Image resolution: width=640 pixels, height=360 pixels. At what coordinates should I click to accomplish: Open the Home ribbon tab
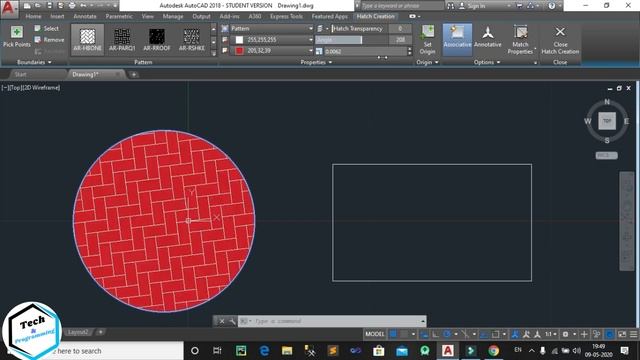pyautogui.click(x=33, y=16)
